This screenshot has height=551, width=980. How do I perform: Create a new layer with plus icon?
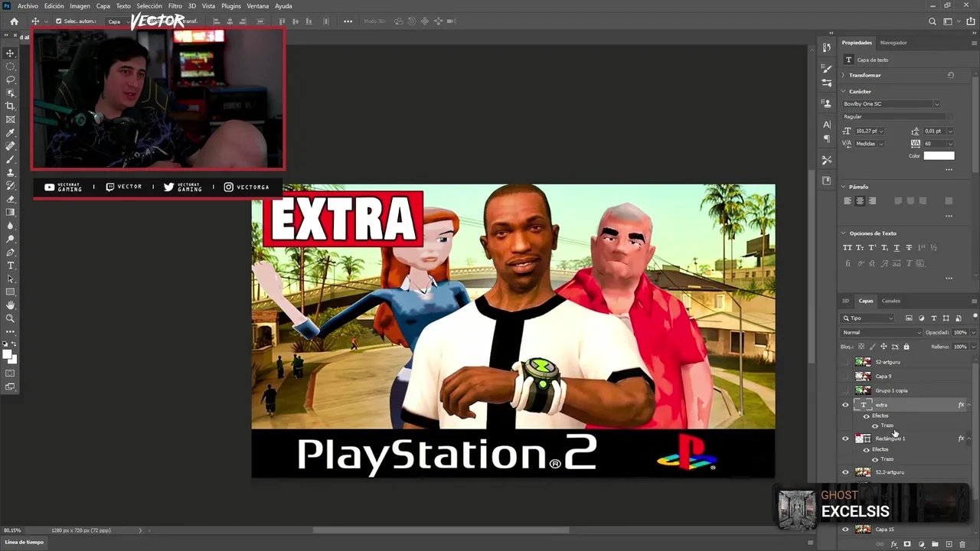(x=949, y=544)
